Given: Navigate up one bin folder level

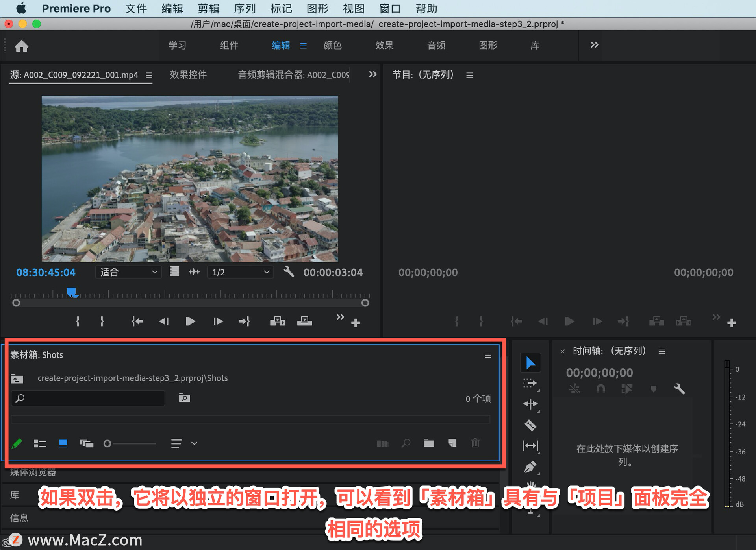Looking at the screenshot, I should (17, 378).
